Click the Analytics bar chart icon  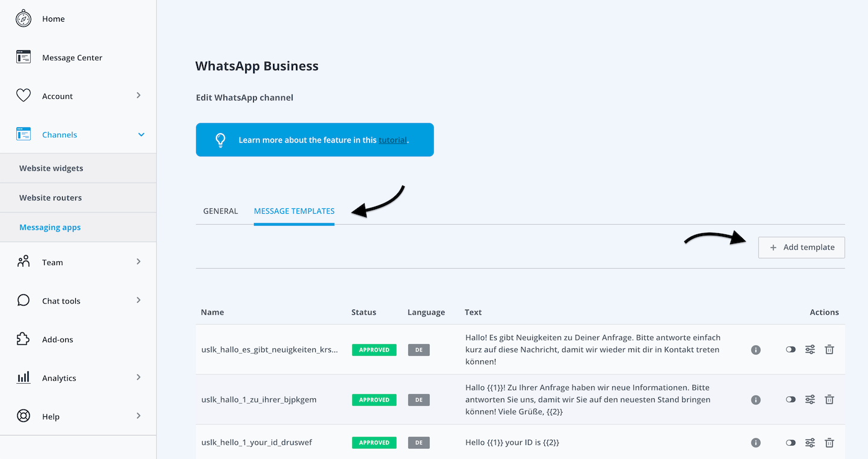24,378
